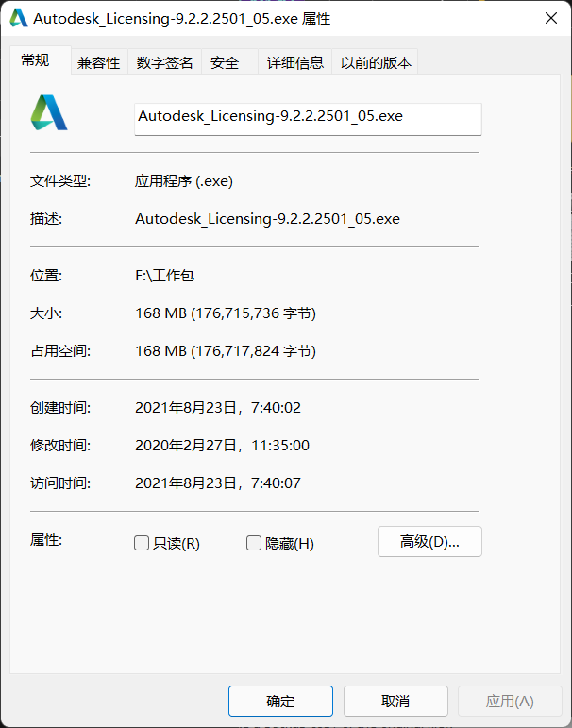
Task: Open the 数字签名 tab
Action: (165, 62)
